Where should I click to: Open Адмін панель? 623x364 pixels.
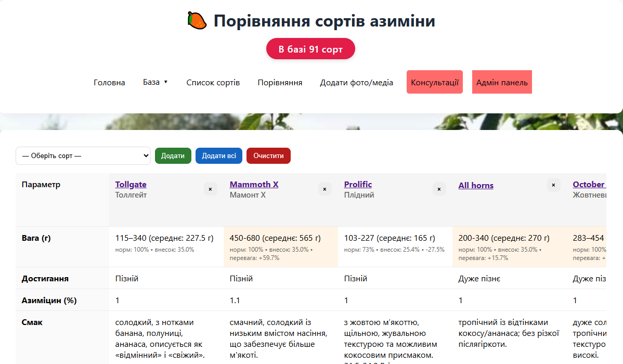[502, 83]
